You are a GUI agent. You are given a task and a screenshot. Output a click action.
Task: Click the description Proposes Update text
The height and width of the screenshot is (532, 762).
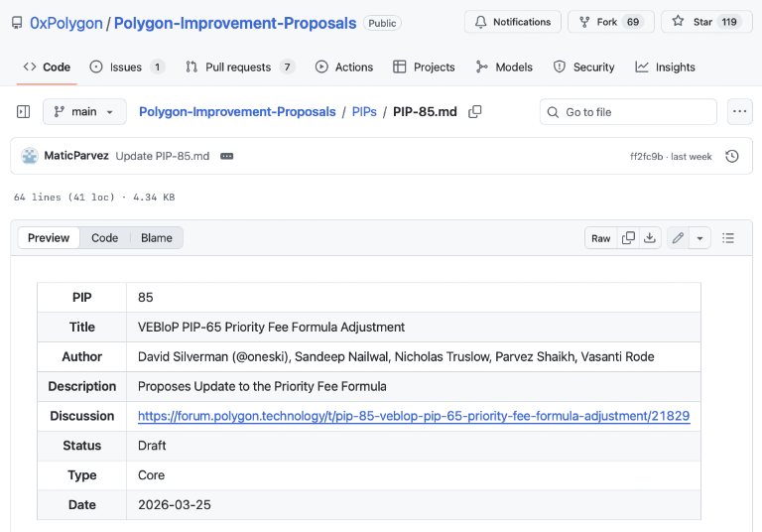(262, 386)
